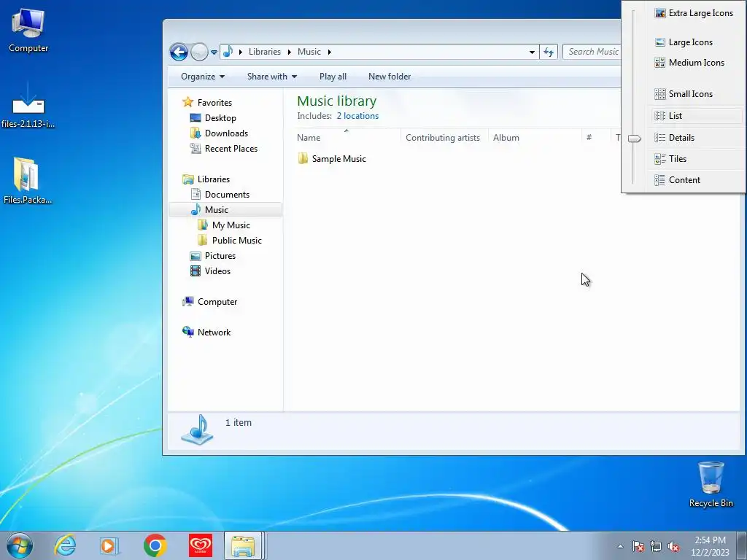Screen dimensions: 747x560
Task: Select Network in navigation pane
Action: coord(214,332)
